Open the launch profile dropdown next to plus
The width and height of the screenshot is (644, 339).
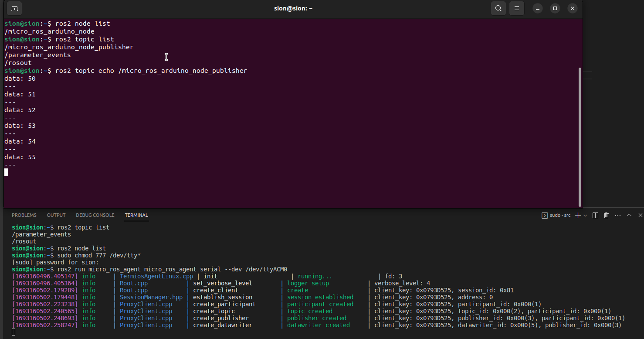click(585, 216)
